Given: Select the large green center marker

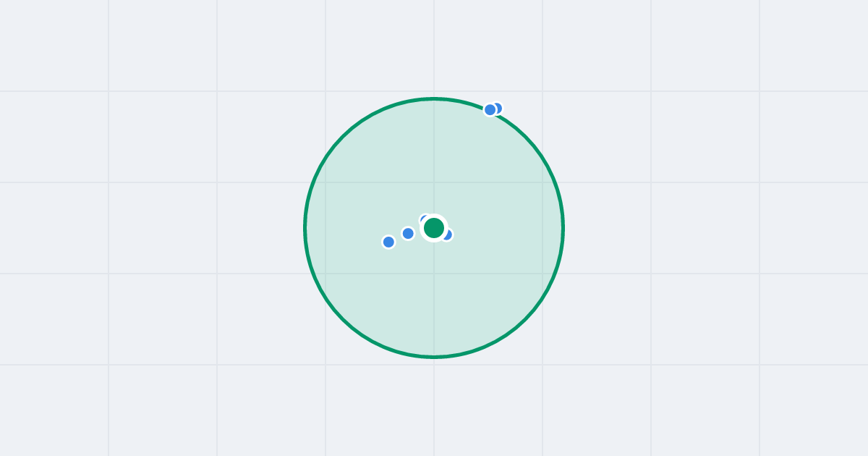Looking at the screenshot, I should pos(434,228).
